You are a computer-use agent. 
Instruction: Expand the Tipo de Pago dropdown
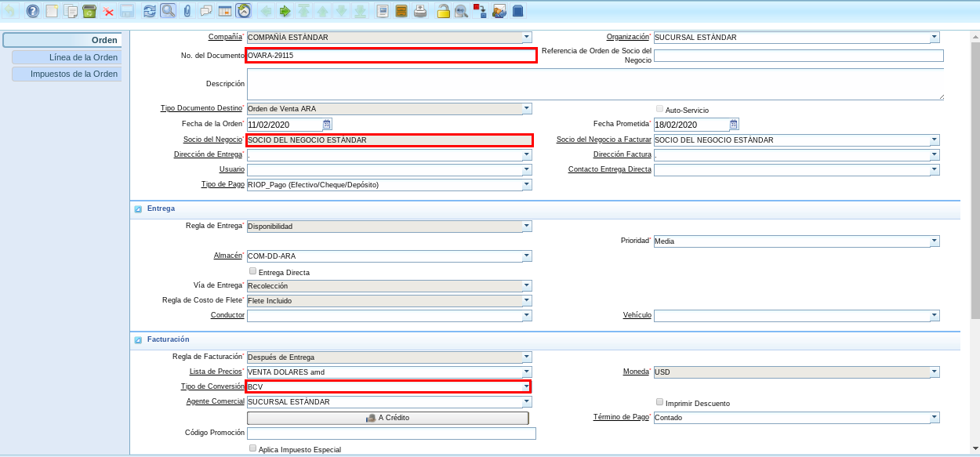[x=527, y=185]
